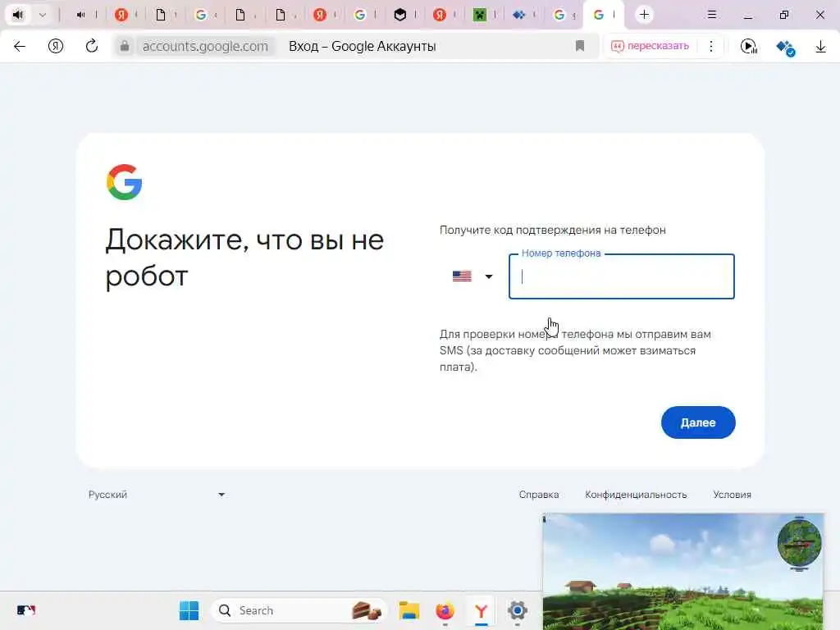The image size is (840, 630).
Task: Click the audio speaker icon in tab strip
Action: click(18, 15)
